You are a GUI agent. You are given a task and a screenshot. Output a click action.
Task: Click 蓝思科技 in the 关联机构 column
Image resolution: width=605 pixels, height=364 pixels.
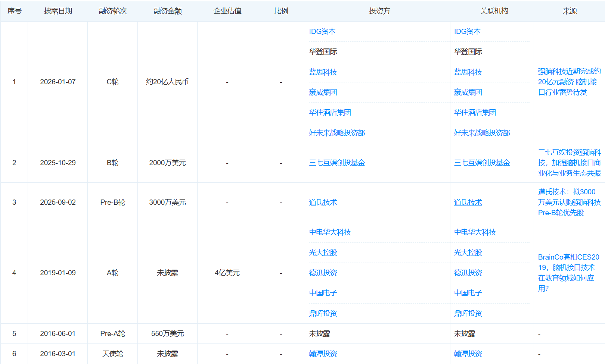coord(468,72)
